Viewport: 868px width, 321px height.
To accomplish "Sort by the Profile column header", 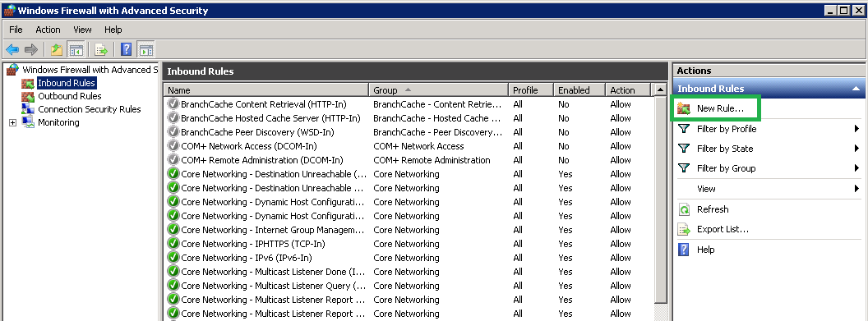I will coord(531,90).
